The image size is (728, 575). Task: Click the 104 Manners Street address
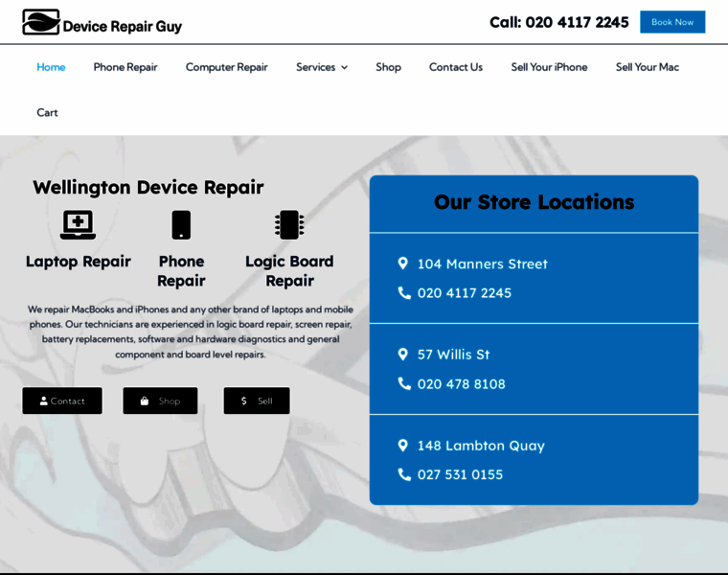(483, 264)
